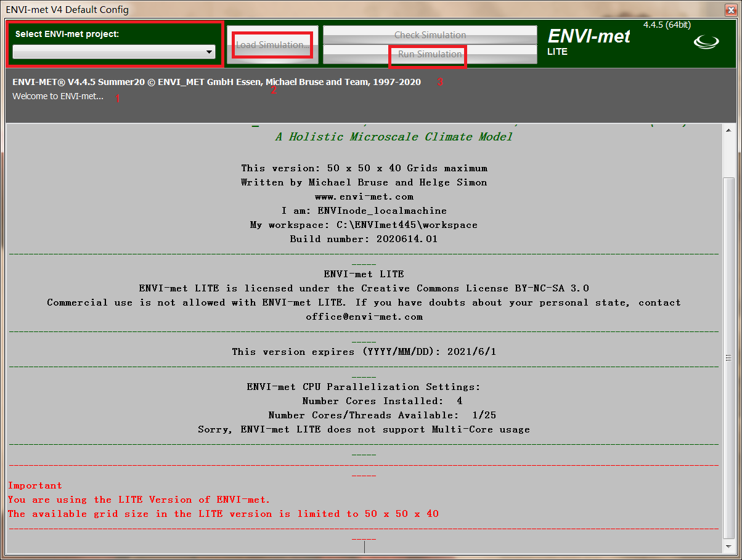Click the scrollbar up arrow
The height and width of the screenshot is (560, 742).
click(x=728, y=130)
